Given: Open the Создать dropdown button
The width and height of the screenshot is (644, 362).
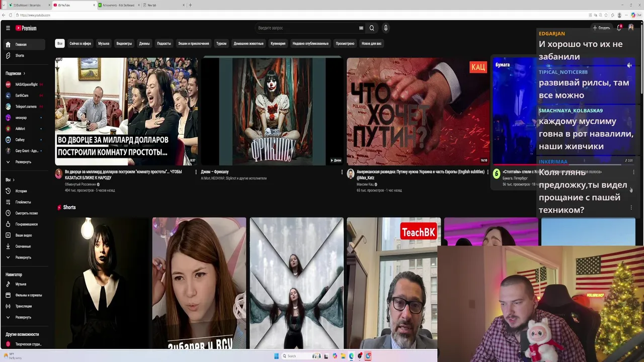Looking at the screenshot, I should pos(601,28).
